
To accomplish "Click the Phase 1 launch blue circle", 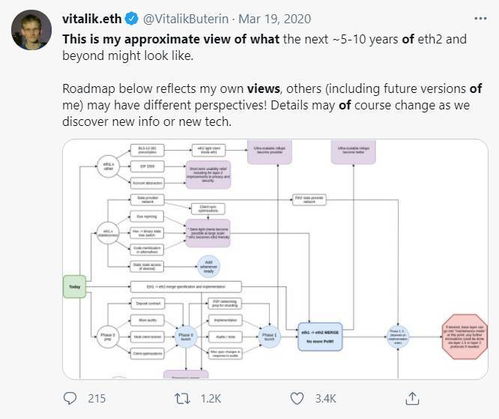I will pos(269,337).
